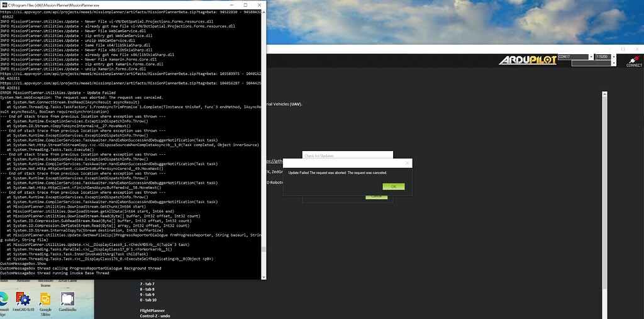Open CamStudio desktop shortcut

(67, 302)
